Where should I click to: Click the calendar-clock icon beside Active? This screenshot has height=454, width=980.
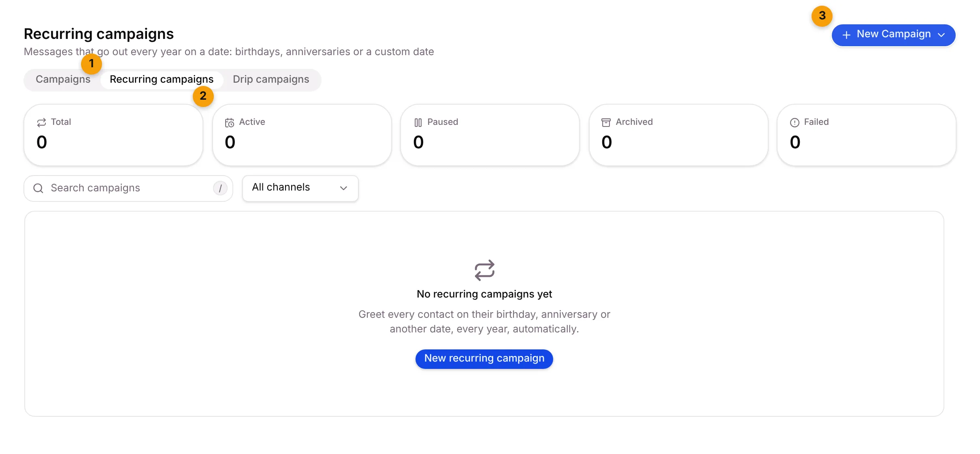[x=230, y=122]
